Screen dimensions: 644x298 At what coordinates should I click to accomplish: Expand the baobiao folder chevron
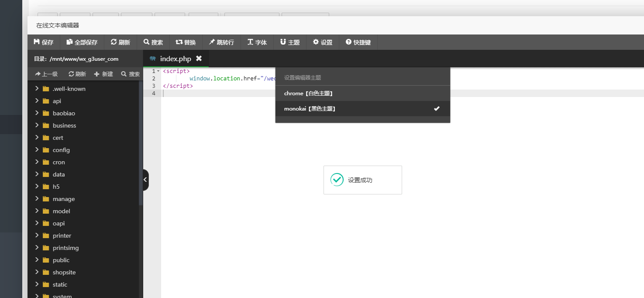(37, 113)
